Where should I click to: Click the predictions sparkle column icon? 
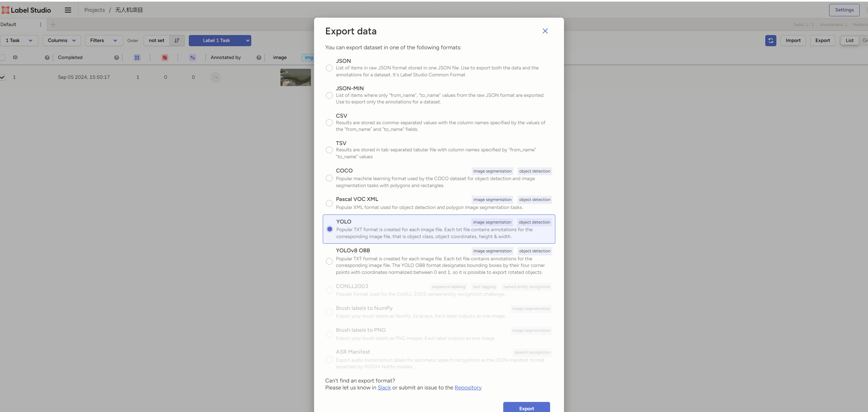tap(193, 58)
